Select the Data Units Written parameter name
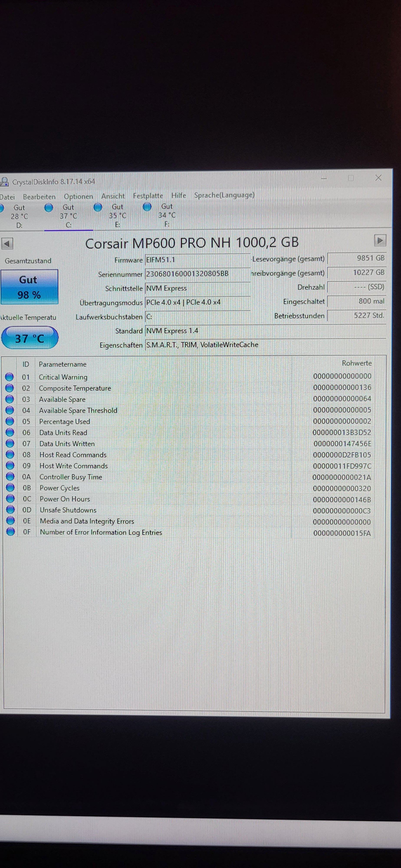Image resolution: width=401 pixels, height=868 pixels. [67, 444]
